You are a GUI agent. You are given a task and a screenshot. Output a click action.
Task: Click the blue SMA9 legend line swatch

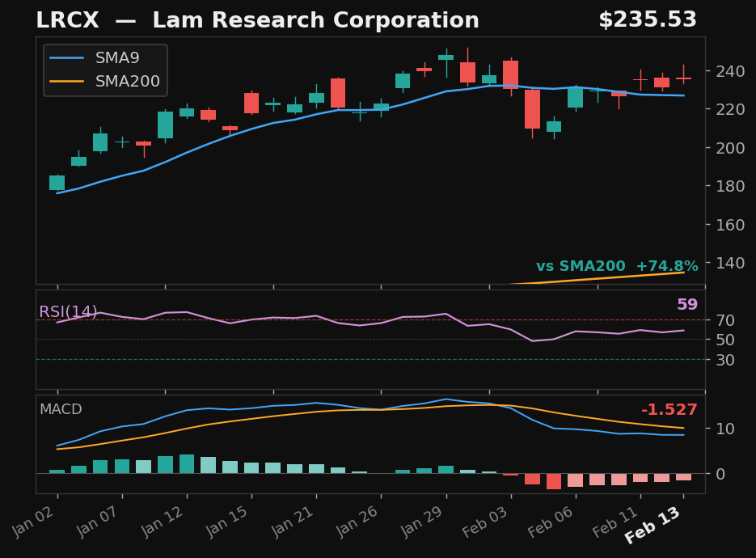pos(66,58)
